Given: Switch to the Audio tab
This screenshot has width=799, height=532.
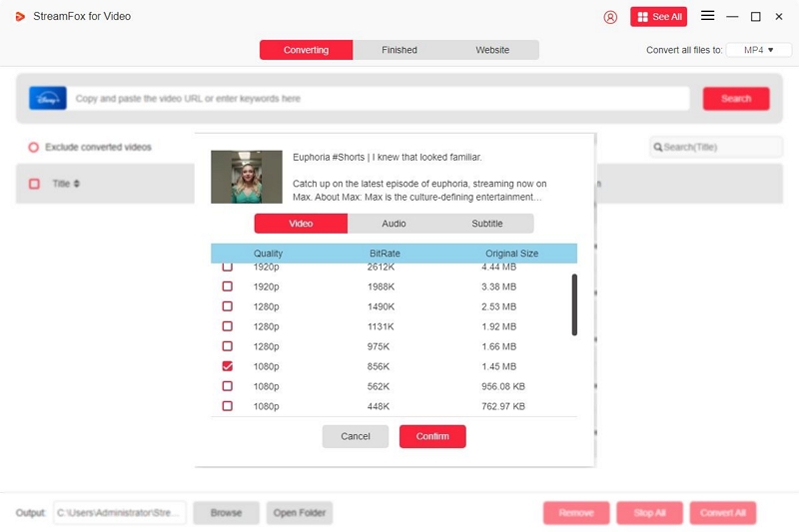Looking at the screenshot, I should click(x=394, y=224).
